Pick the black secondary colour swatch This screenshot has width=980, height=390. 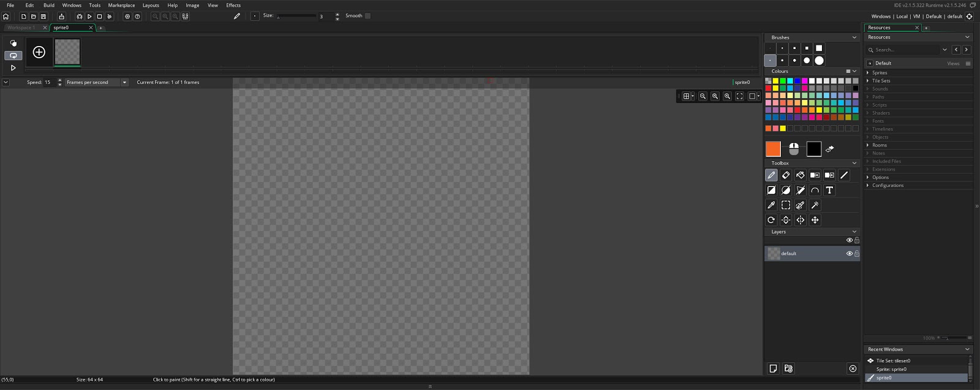point(814,149)
